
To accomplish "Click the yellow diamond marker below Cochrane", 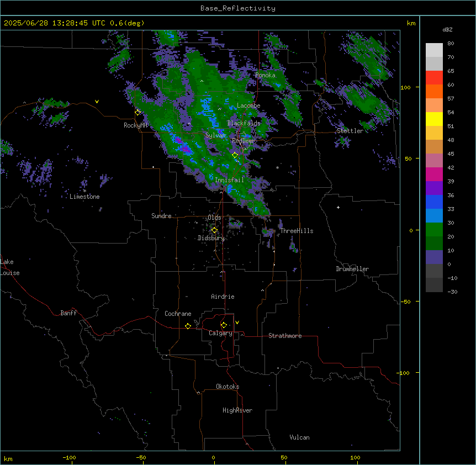I will (x=188, y=326).
